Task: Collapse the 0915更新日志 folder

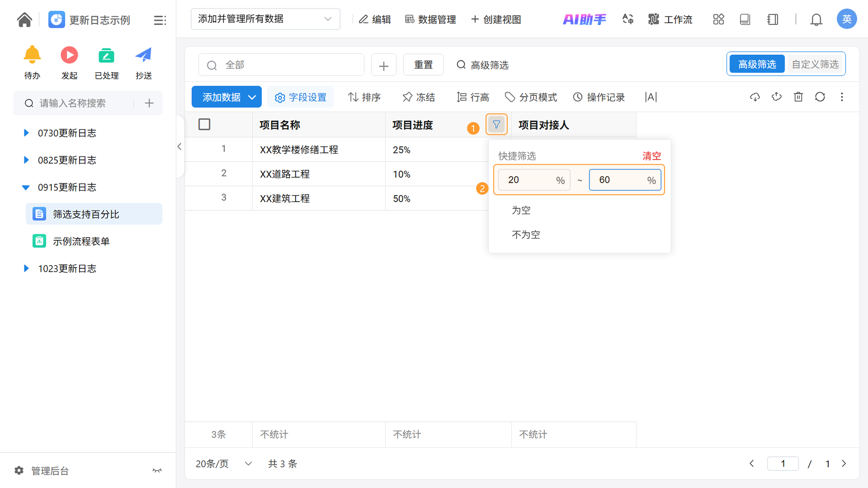Action: (26, 187)
